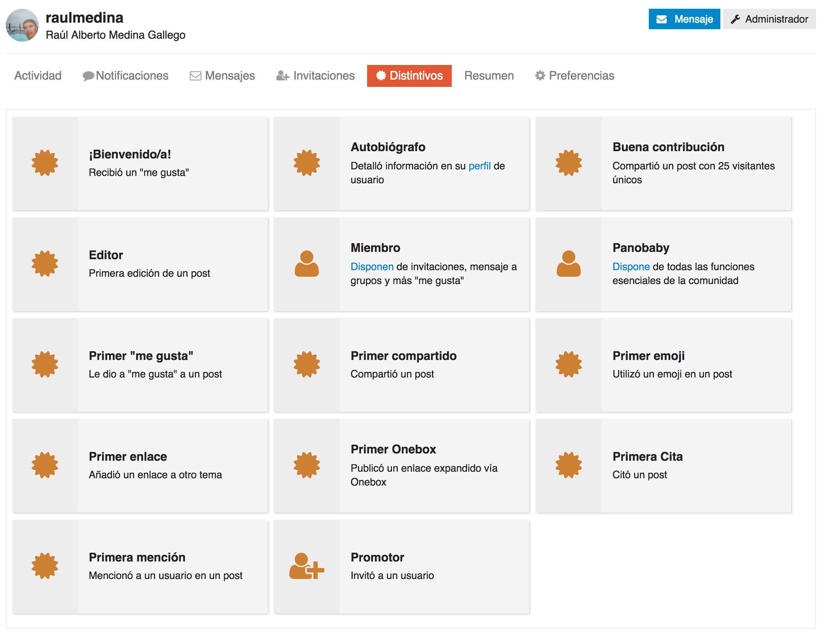Follow the 'perfil' link in Autobiógrafo
824x644 pixels.
coord(480,166)
